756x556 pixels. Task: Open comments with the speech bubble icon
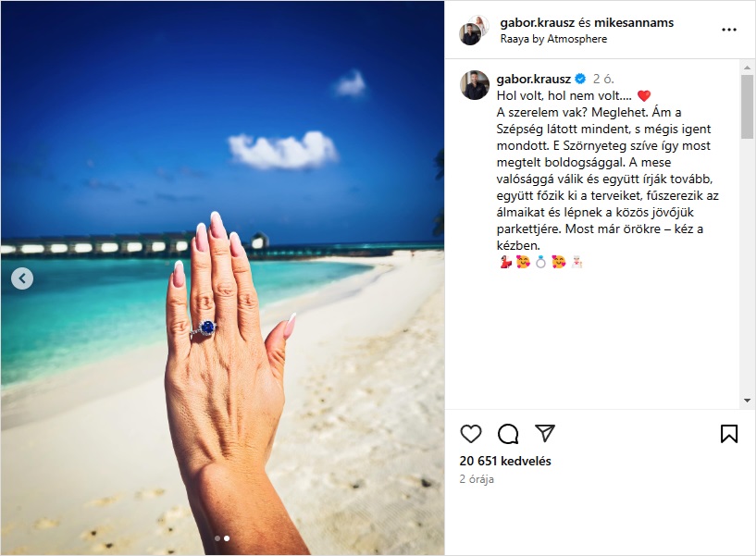(x=508, y=434)
